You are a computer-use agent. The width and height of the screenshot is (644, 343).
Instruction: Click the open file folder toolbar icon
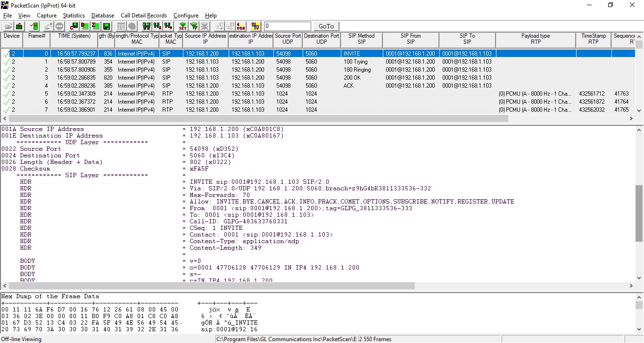(8, 26)
